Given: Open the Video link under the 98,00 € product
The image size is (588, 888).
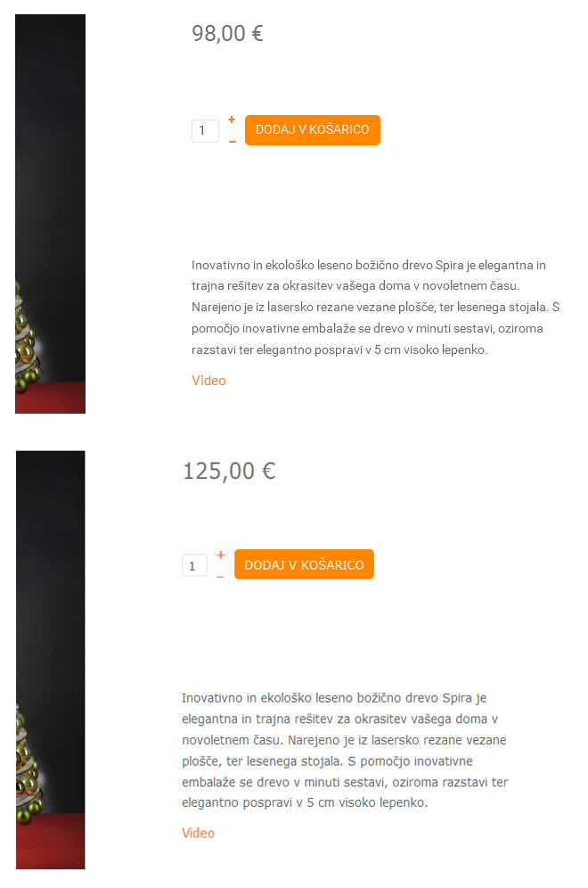Looking at the screenshot, I should pyautogui.click(x=208, y=381).
